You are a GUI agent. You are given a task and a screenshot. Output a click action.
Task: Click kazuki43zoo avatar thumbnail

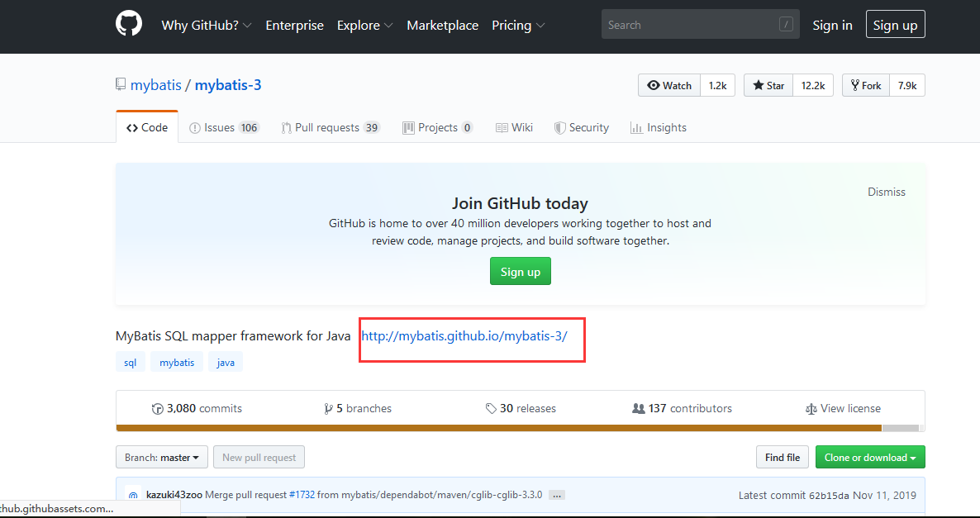pyautogui.click(x=132, y=495)
